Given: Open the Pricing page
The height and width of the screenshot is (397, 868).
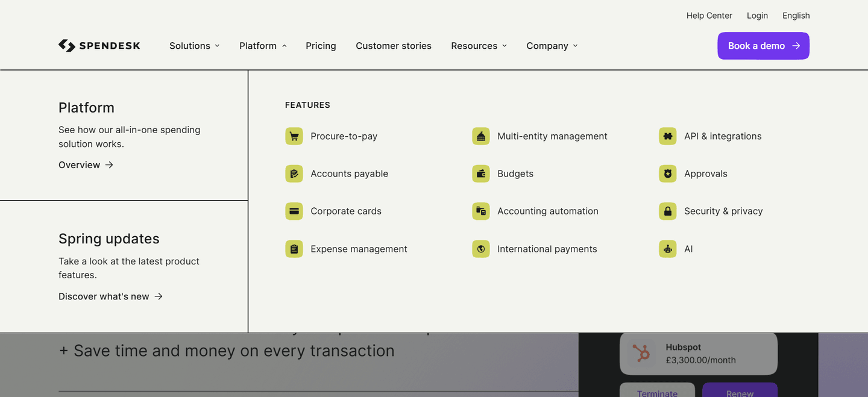Looking at the screenshot, I should (321, 46).
